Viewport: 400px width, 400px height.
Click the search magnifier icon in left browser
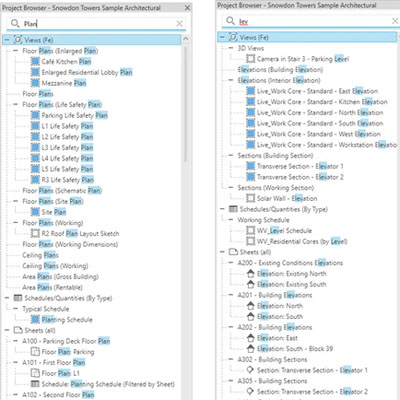15,23
